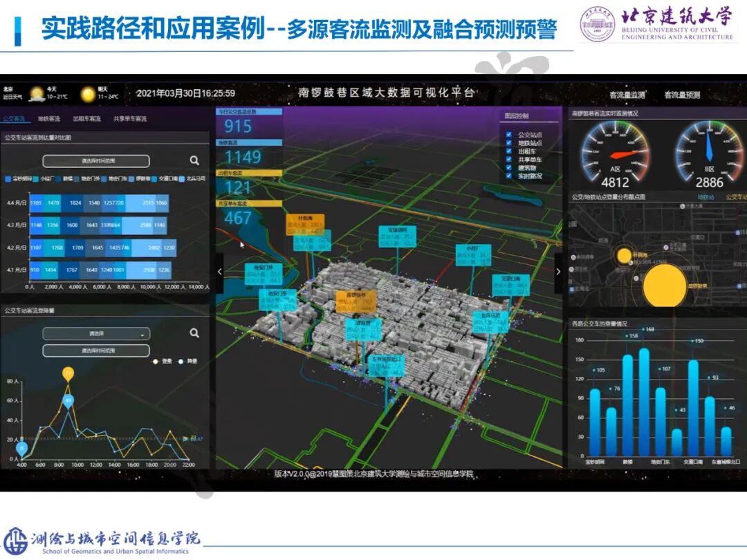Click the search icon in boarding chart panel

tap(194, 333)
